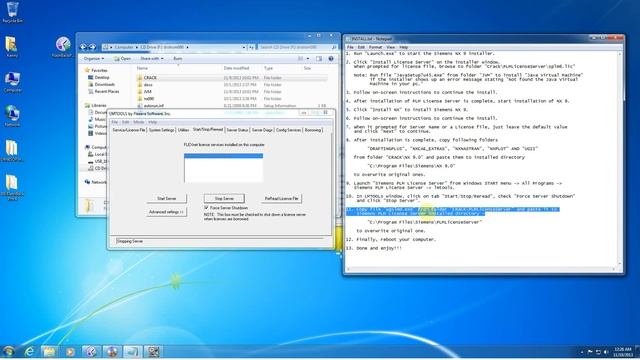Select the docs folder icon
The image size is (640, 360).
140,84
